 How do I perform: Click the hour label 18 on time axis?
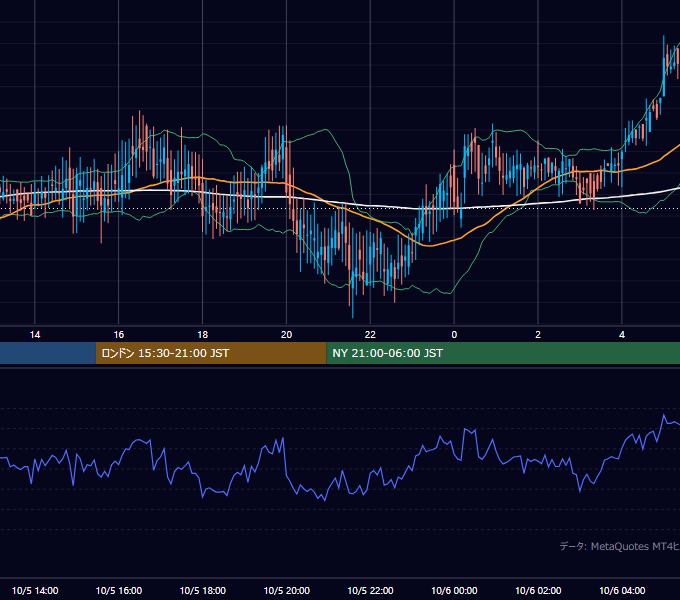point(203,335)
